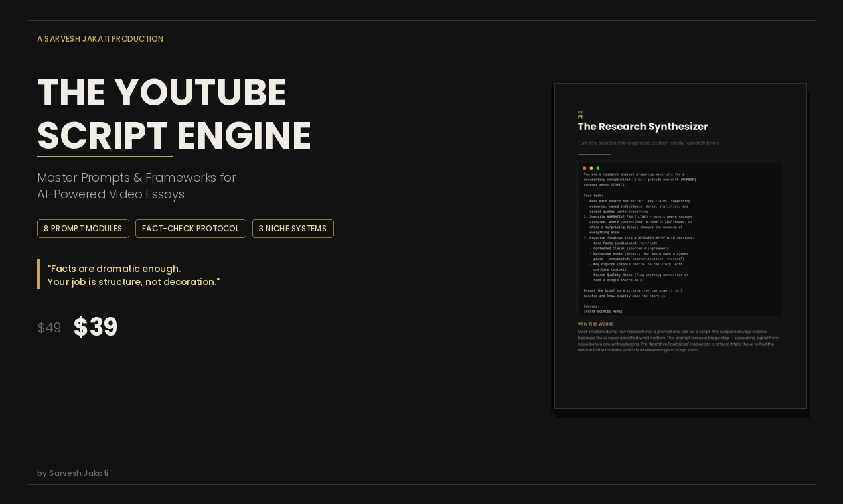Select the 3 NICHE SYSTEMS badge
This screenshot has height=504, width=843.
click(293, 229)
